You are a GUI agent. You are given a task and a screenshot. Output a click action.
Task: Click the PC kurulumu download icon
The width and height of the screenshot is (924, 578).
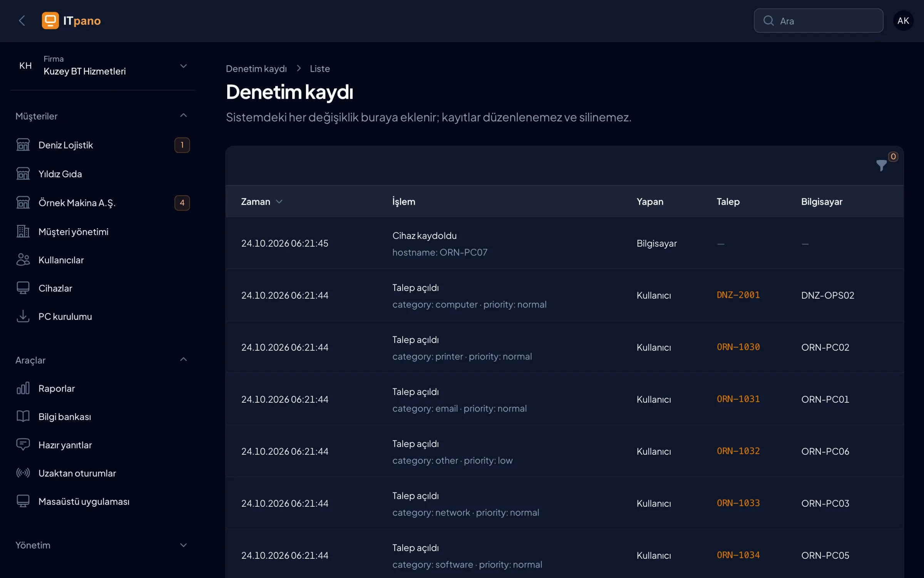23,316
